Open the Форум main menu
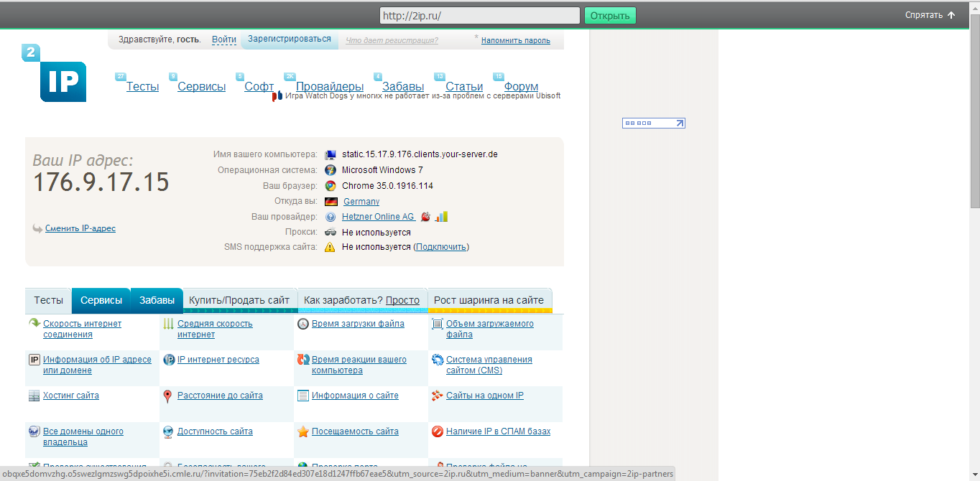Screen dimensions: 980x481 click(521, 87)
